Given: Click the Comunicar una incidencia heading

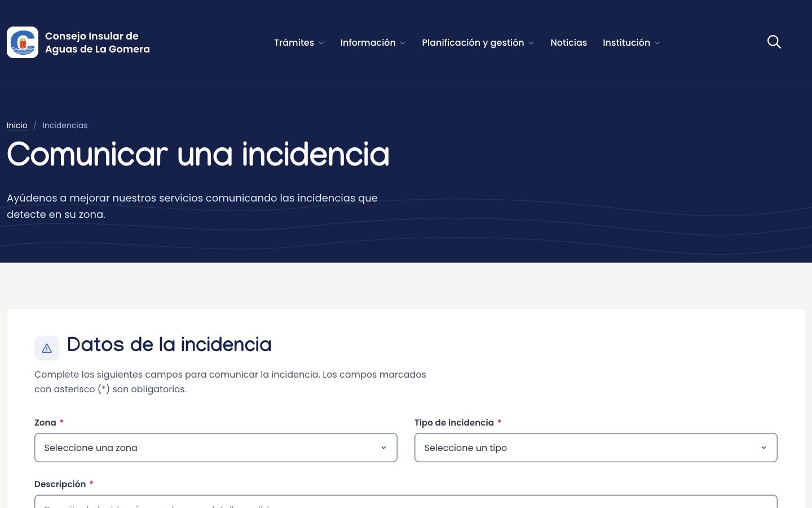Looking at the screenshot, I should [198, 154].
